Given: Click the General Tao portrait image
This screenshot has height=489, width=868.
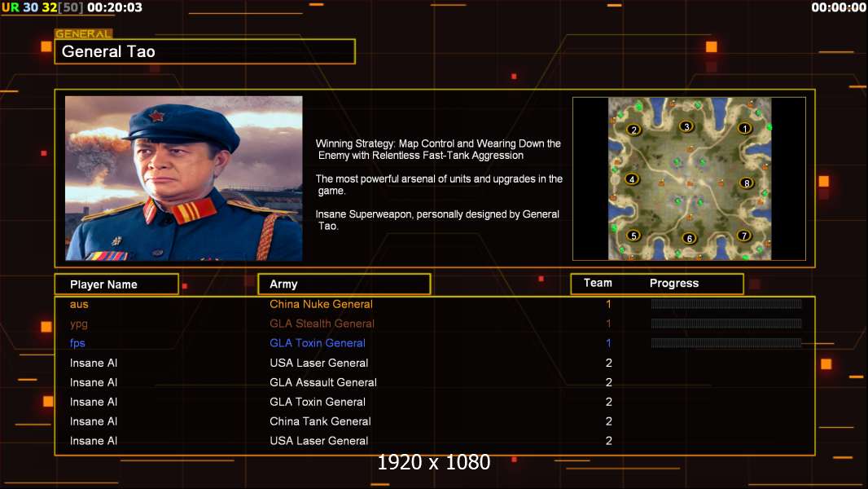Looking at the screenshot, I should coord(184,178).
